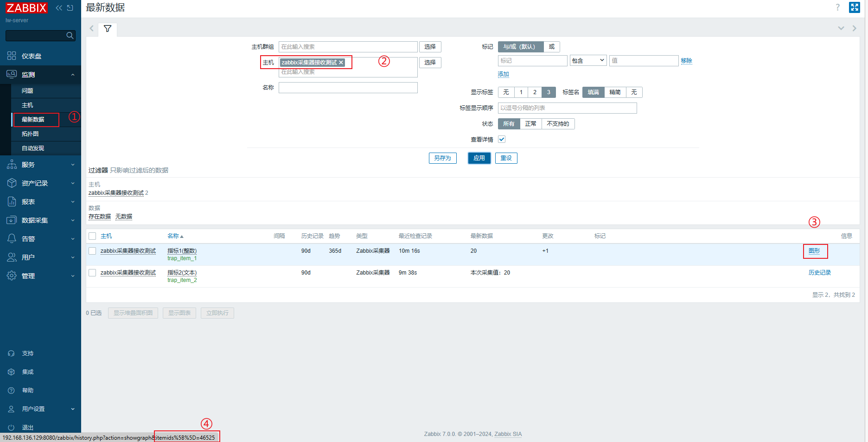Viewport: 868px width, 442px height.
Task: Click the 告警 alerts bell icon
Action: [x=12, y=239]
